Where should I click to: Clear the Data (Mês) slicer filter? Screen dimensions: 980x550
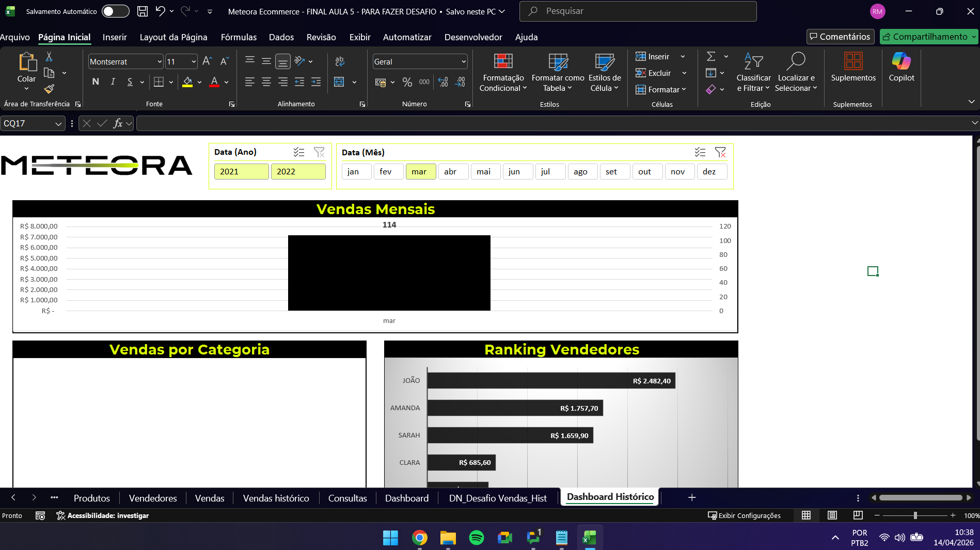click(x=720, y=152)
